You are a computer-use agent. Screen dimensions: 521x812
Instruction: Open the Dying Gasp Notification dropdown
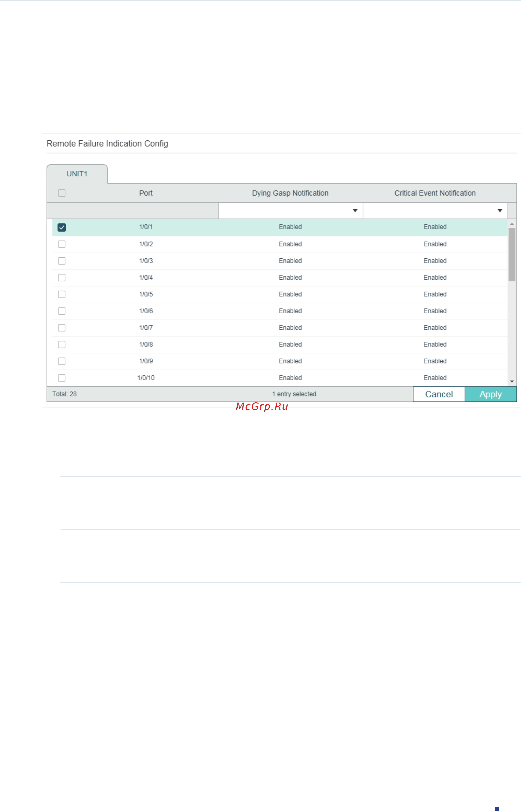pos(291,211)
